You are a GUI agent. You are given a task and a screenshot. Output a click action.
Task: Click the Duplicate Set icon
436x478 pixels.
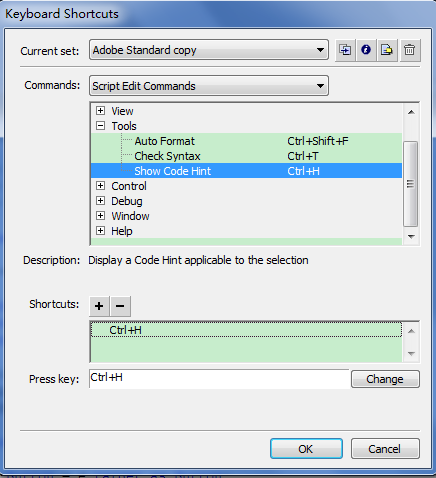click(345, 50)
